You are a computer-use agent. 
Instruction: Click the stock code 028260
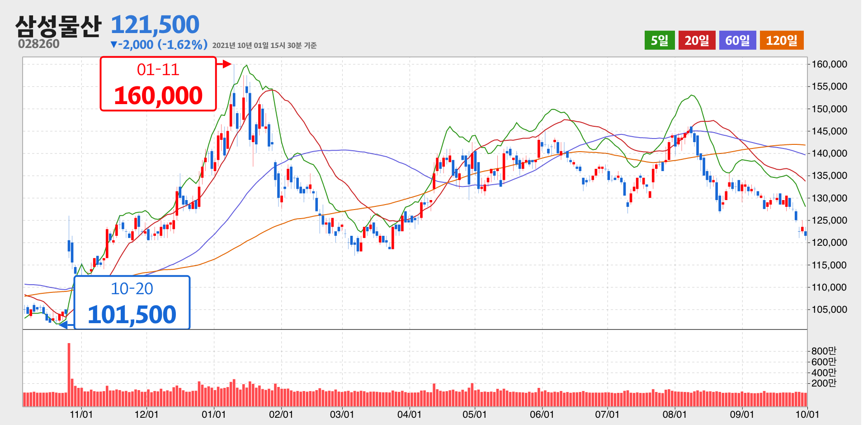39,44
